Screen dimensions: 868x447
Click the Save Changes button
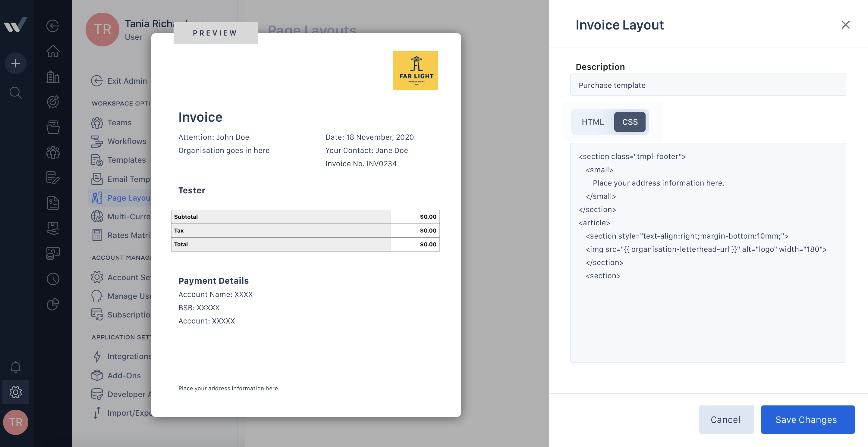tap(807, 419)
